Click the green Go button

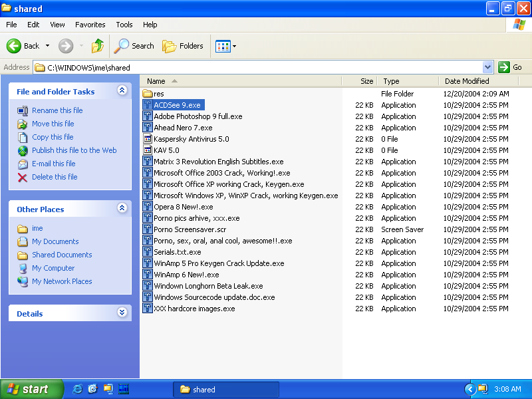coord(510,67)
